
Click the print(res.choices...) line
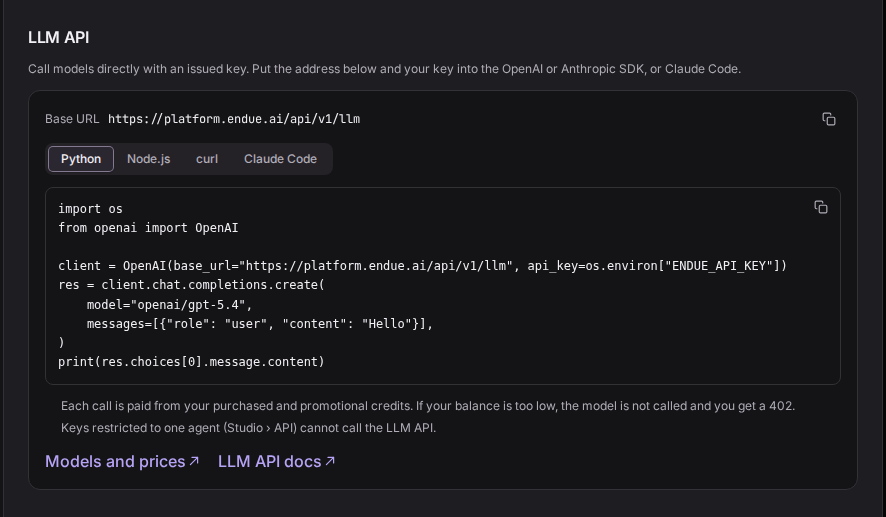(x=192, y=362)
